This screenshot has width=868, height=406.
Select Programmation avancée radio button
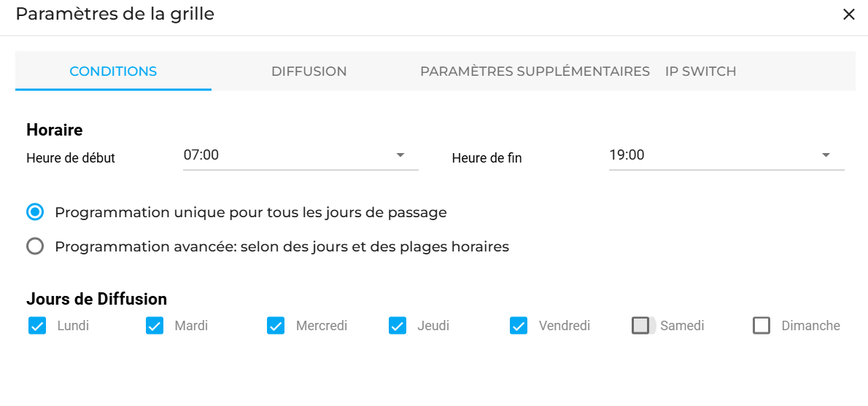pyautogui.click(x=35, y=246)
